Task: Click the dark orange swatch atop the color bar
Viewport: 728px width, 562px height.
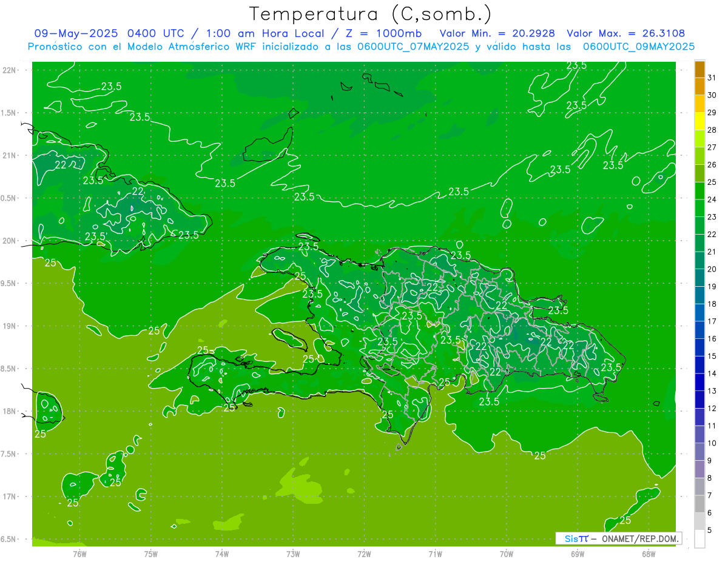Action: point(700,70)
